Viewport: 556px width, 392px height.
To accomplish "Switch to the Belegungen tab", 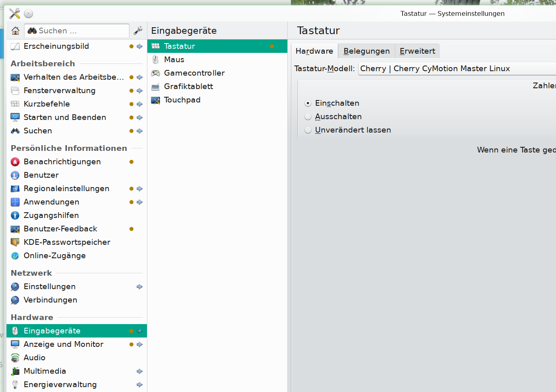I will click(366, 51).
